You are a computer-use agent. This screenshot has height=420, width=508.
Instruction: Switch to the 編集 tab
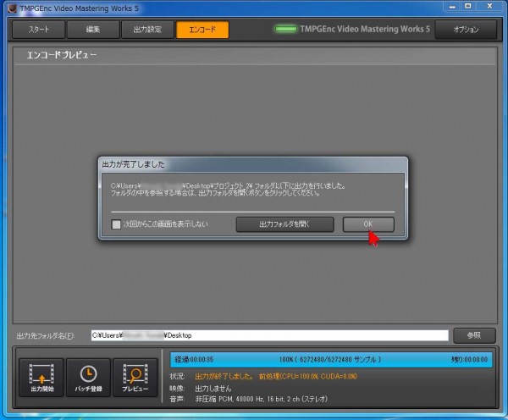point(93,30)
